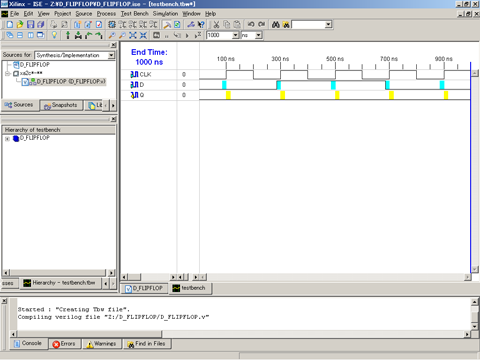
Task: Click the Cut scissors icon
Action: tap(216, 24)
